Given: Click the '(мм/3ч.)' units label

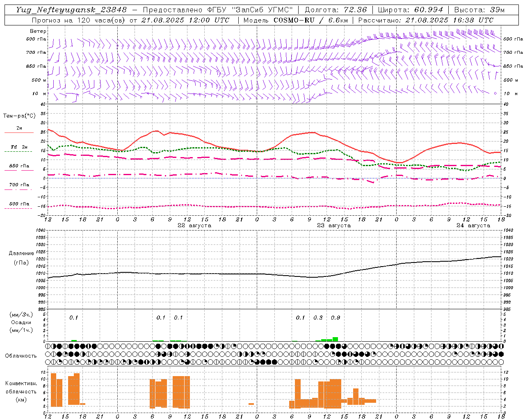Looking at the screenshot, I should tap(21, 315).
